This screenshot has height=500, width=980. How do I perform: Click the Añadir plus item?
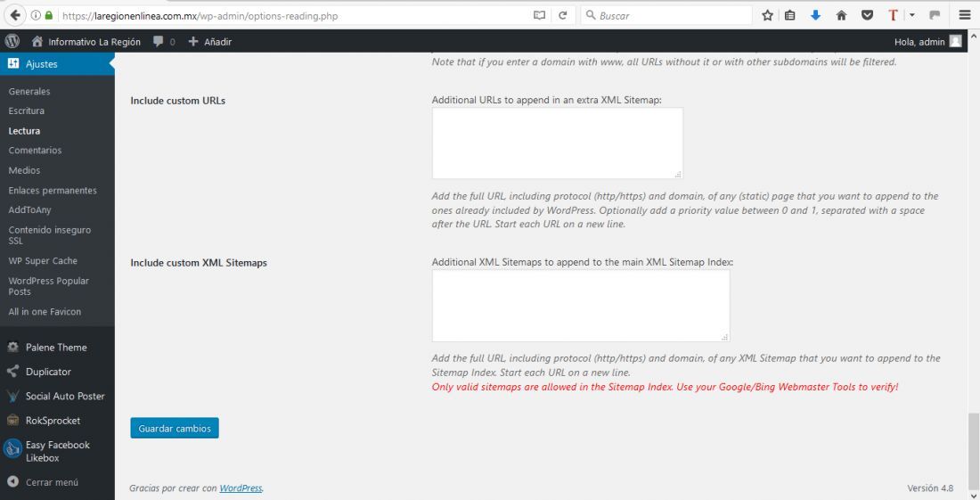point(210,42)
